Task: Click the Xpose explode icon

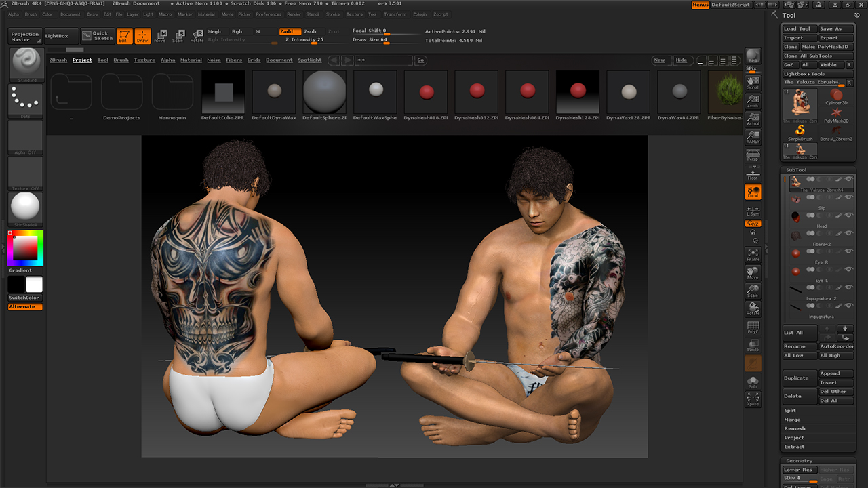Action: click(x=753, y=399)
